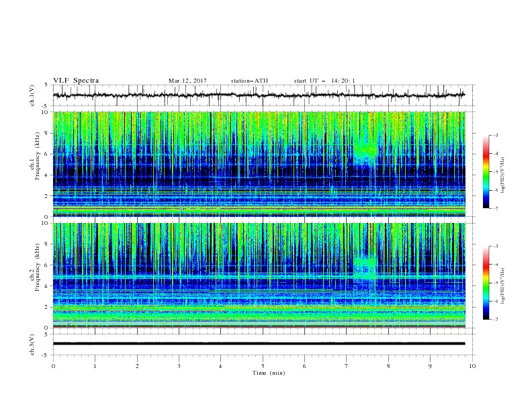Click the "-3" tick of the ch.1 colorbar
This screenshot has width=532, height=411.
[x=495, y=135]
